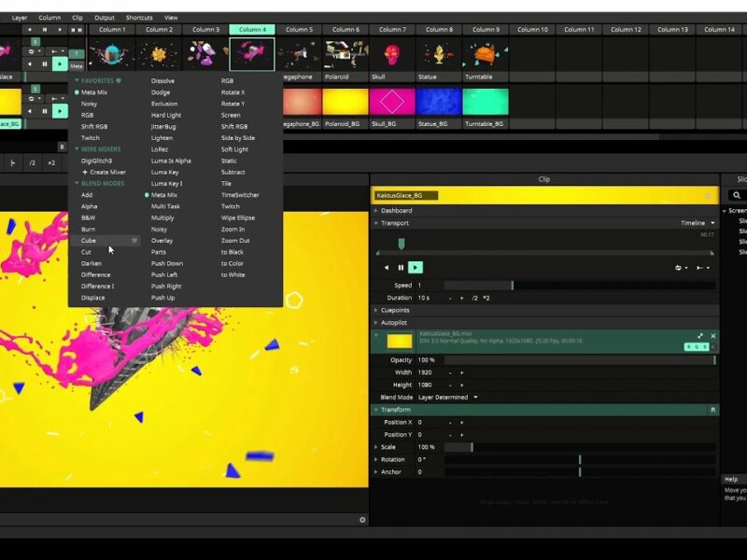Select the Meta Mix favorite radio option

point(78,92)
